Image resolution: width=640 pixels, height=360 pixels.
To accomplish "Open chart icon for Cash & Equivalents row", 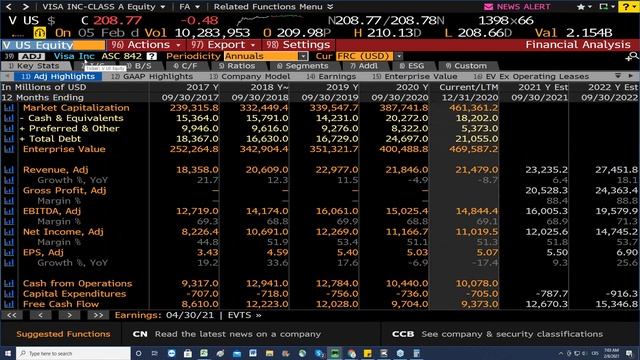I will pyautogui.click(x=9, y=118).
